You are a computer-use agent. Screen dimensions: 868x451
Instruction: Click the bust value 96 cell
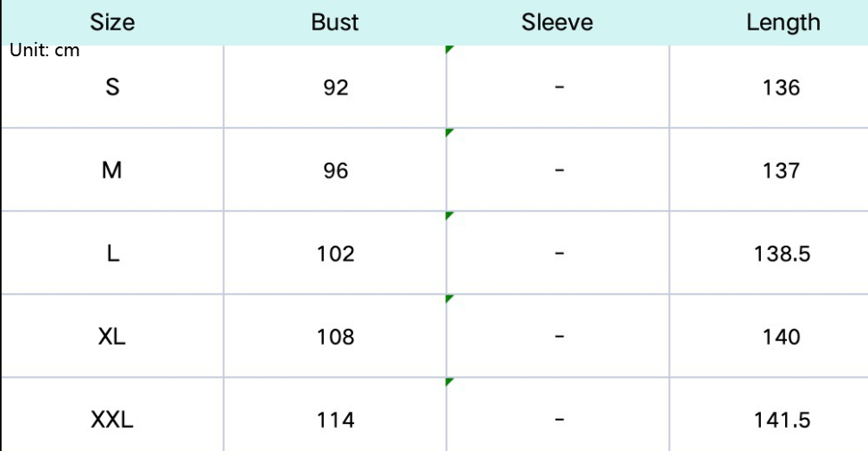click(335, 170)
